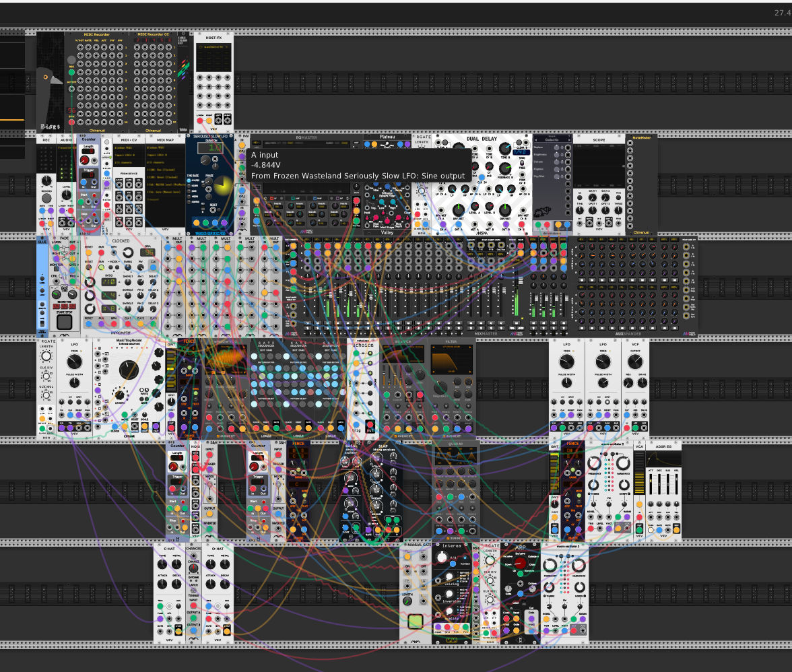Click the Audio module LEVEL knob
This screenshot has height=672, width=792.
pyautogui.click(x=66, y=195)
